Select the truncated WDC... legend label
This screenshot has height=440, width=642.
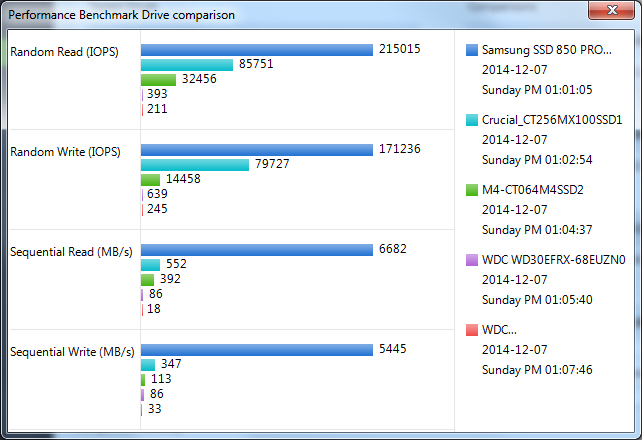click(499, 330)
